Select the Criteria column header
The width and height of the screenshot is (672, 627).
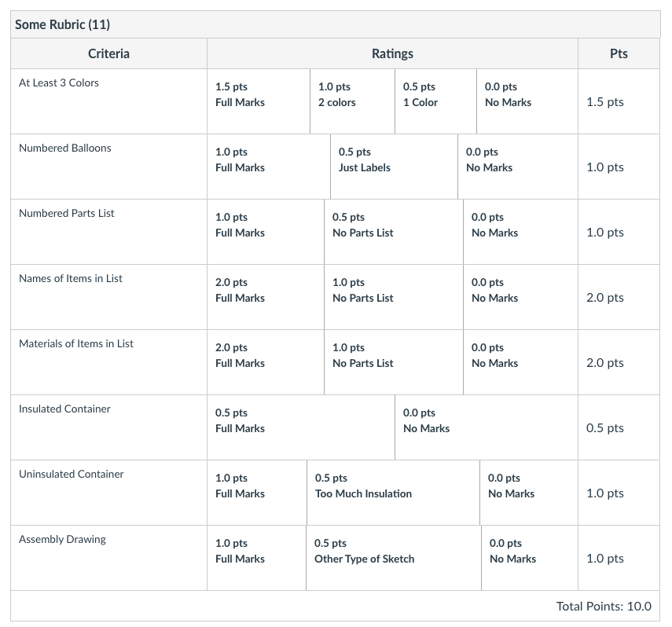pos(109,53)
